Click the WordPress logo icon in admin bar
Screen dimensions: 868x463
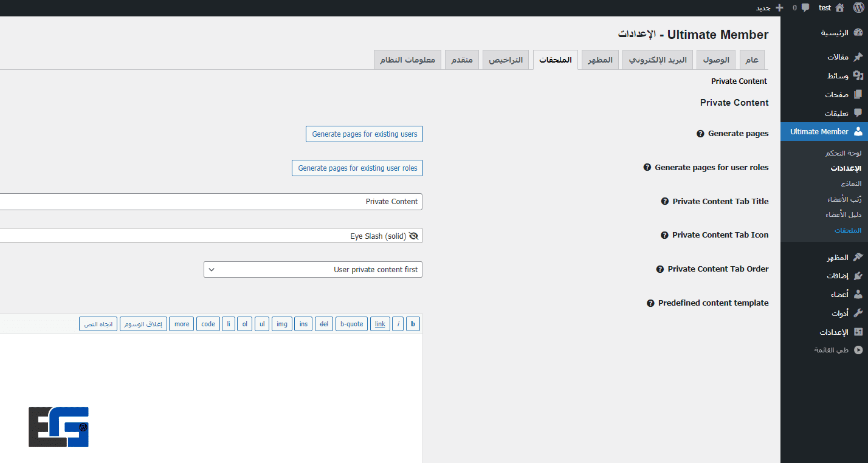coord(858,8)
